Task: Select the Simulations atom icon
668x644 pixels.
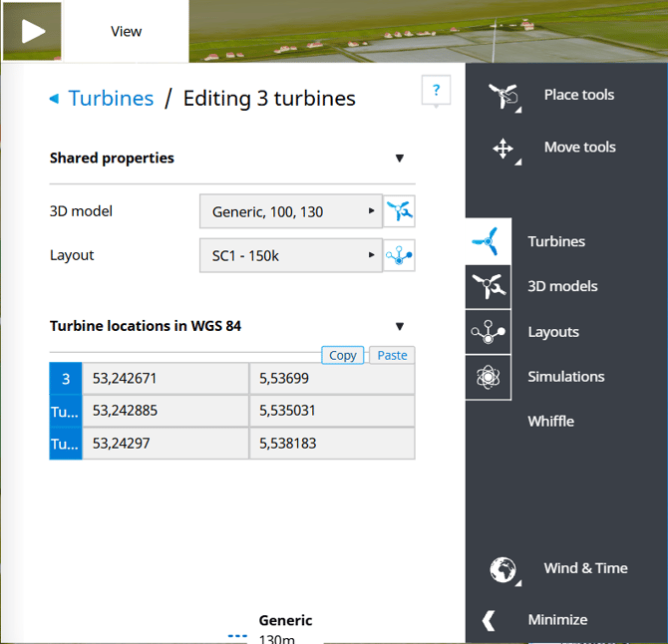Action: 489,377
